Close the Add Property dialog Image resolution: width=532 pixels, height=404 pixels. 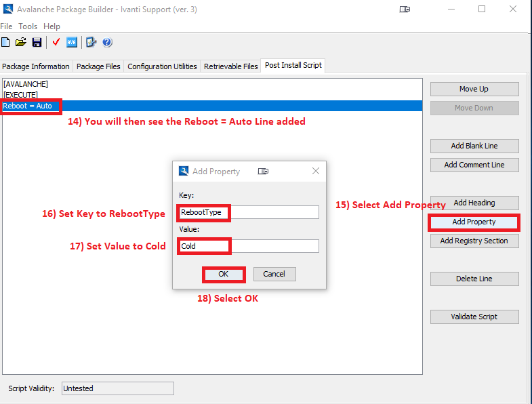click(316, 171)
